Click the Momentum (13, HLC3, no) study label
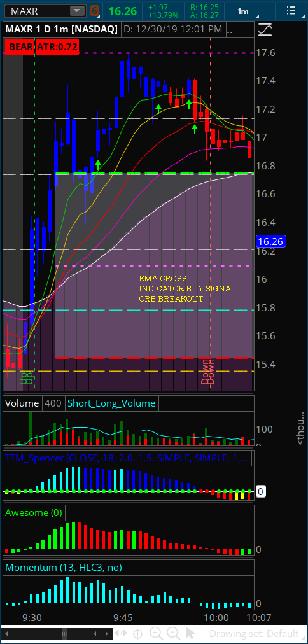The width and height of the screenshot is (308, 644). [x=64, y=568]
